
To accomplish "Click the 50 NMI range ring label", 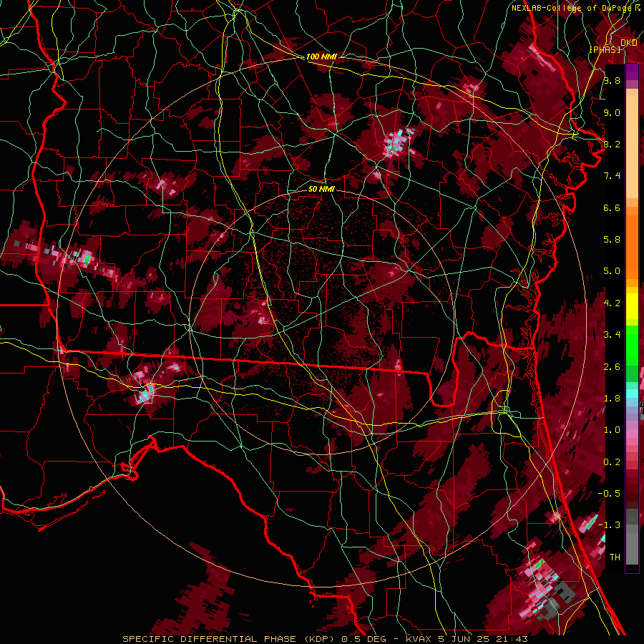I will [x=321, y=189].
